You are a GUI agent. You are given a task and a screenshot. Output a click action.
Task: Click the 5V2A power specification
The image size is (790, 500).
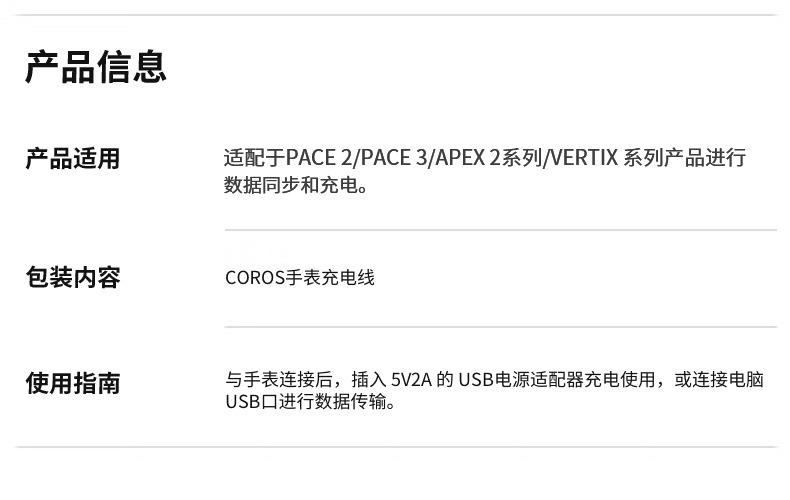click(406, 380)
